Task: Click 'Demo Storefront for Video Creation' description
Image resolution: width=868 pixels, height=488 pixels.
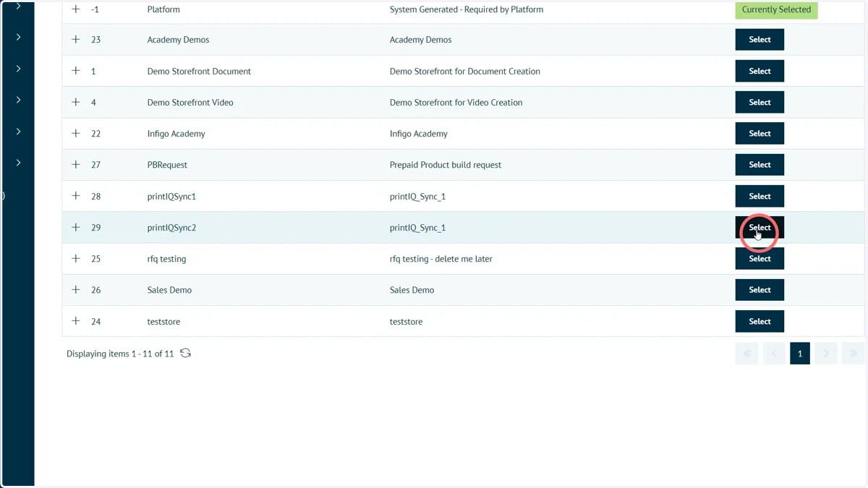Action: 456,102
